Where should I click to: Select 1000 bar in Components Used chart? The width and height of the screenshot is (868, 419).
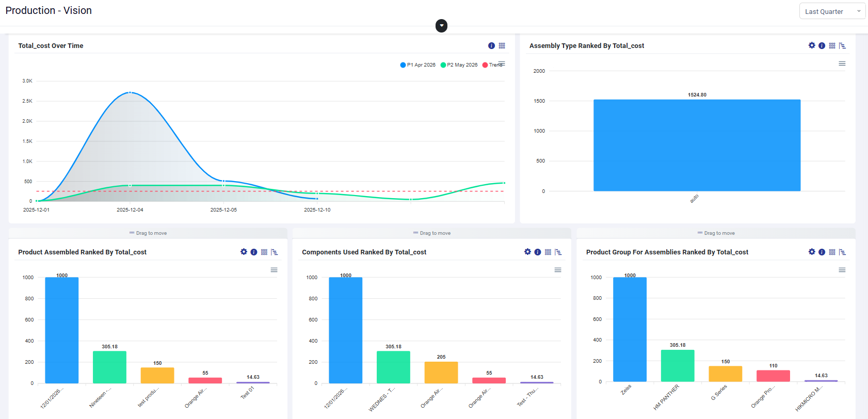346,330
